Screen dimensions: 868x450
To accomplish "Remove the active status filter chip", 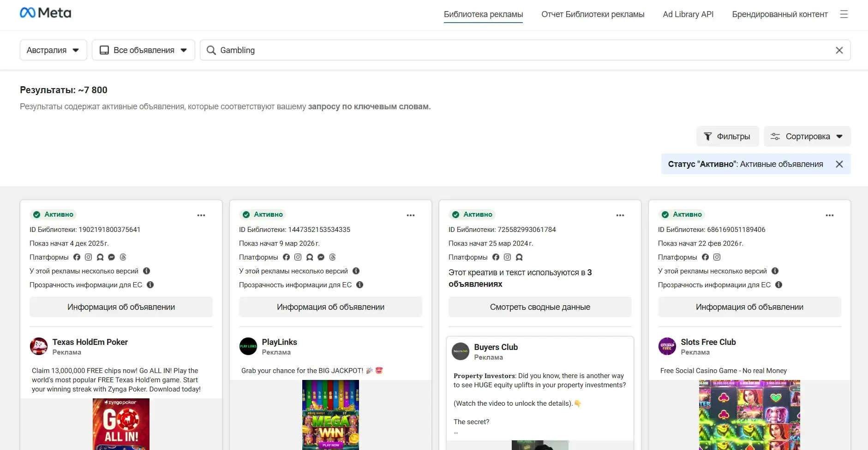I will click(x=839, y=164).
